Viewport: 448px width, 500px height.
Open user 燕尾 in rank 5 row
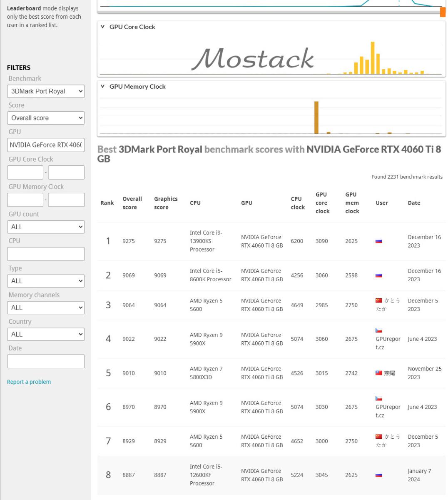coord(390,373)
